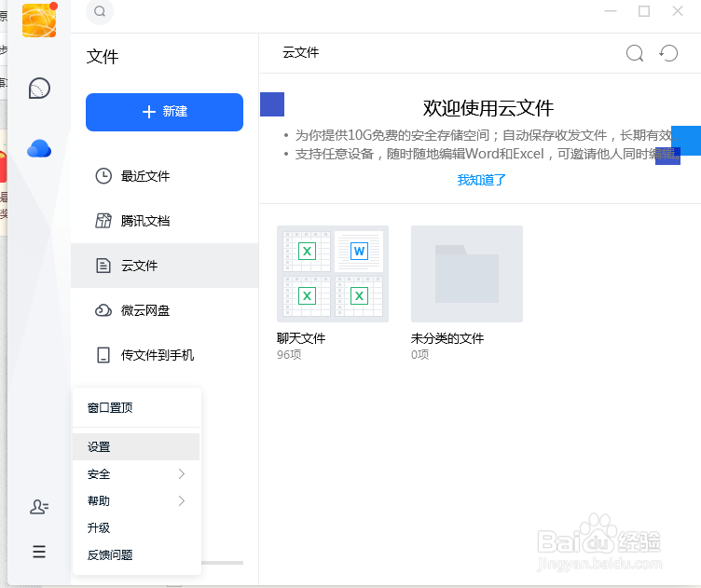Search cloud files using magnifier in header
Viewport: 701px width, 588px height.
pos(635,53)
